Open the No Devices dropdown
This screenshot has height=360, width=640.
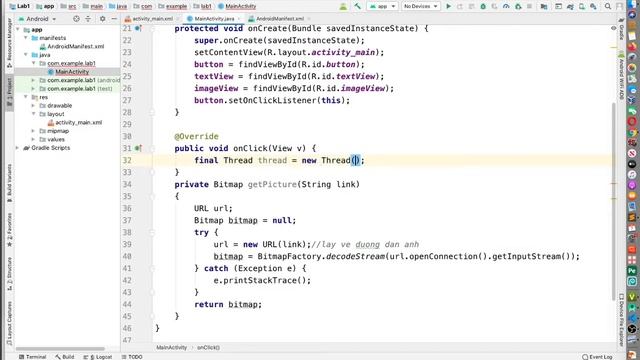point(420,6)
